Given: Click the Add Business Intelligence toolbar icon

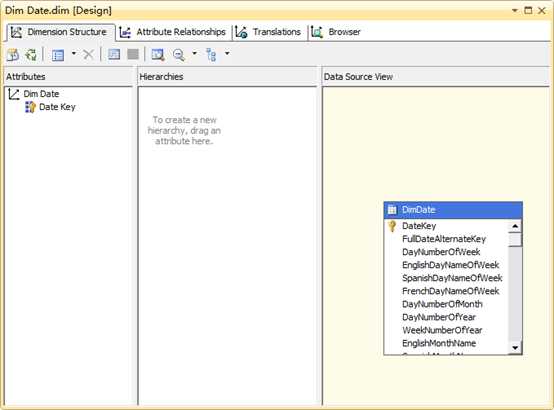Looking at the screenshot, I should pos(13,55).
